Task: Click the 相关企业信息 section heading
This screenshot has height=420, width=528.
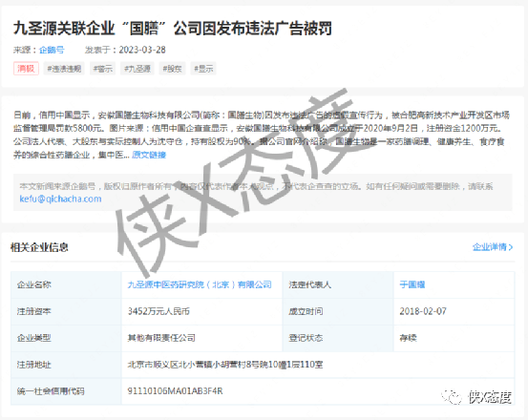Action: pyautogui.click(x=39, y=247)
